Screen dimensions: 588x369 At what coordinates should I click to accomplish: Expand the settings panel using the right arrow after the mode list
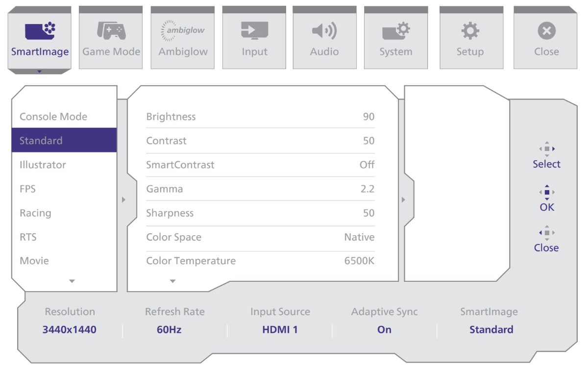[x=123, y=200]
